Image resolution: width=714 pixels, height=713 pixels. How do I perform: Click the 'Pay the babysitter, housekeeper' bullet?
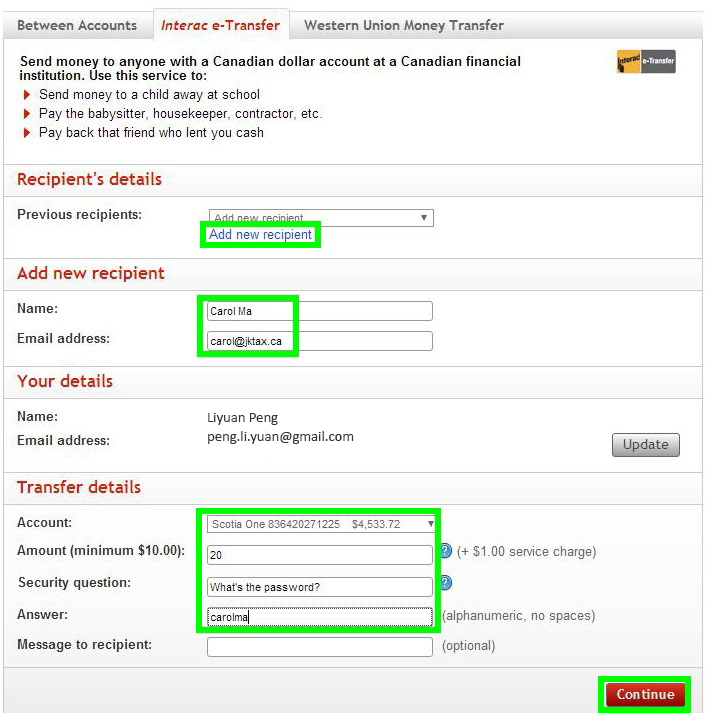click(x=180, y=114)
